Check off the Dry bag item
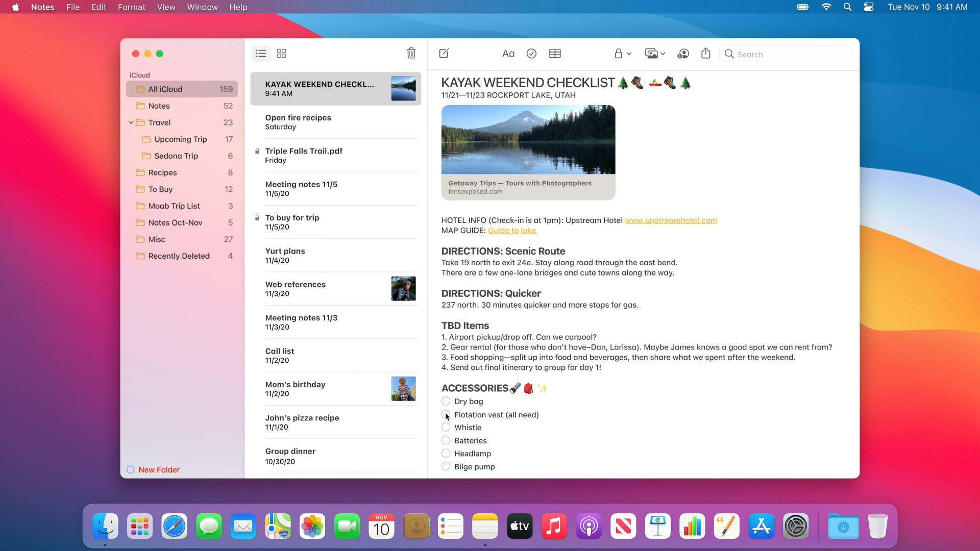Viewport: 980px width, 551px height. tap(445, 402)
